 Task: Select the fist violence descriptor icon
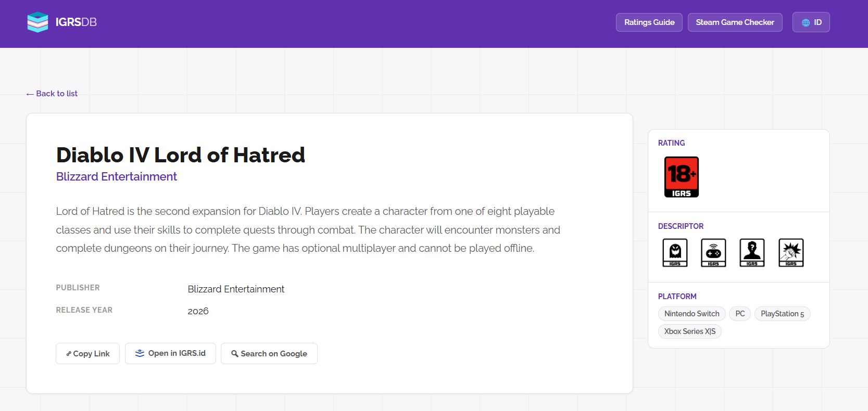click(791, 253)
